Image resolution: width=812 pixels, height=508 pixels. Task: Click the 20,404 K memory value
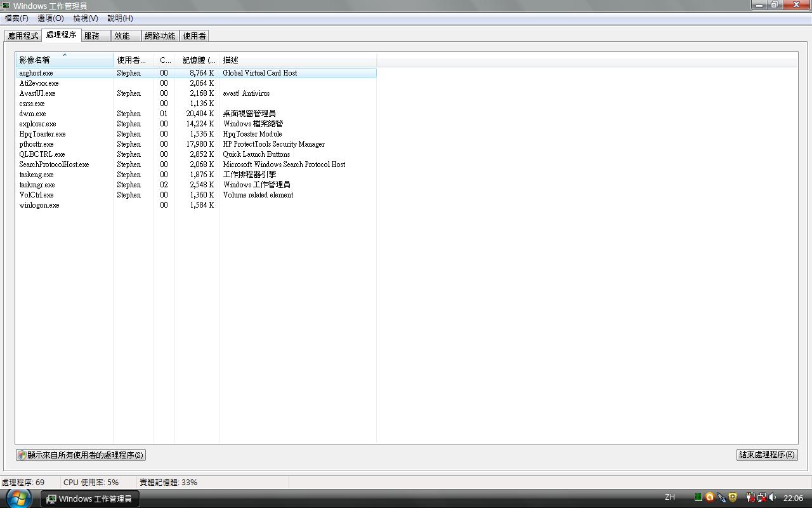(200, 114)
